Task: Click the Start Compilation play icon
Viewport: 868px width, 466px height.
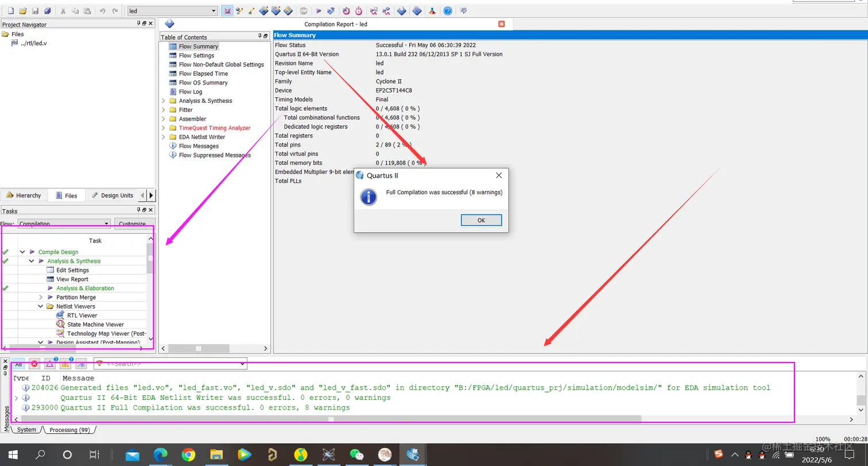Action: (x=319, y=11)
